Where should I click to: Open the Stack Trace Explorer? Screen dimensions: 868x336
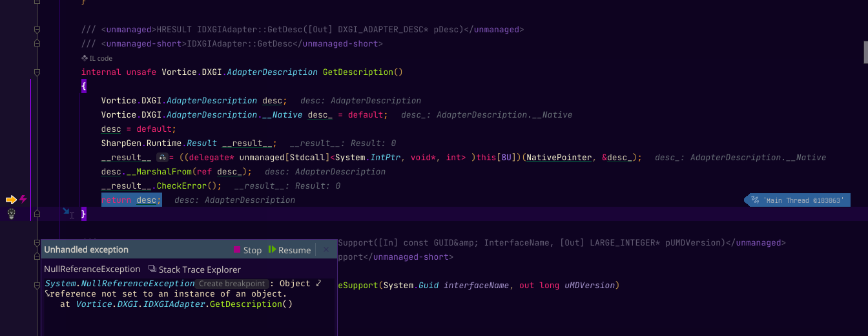194,269
